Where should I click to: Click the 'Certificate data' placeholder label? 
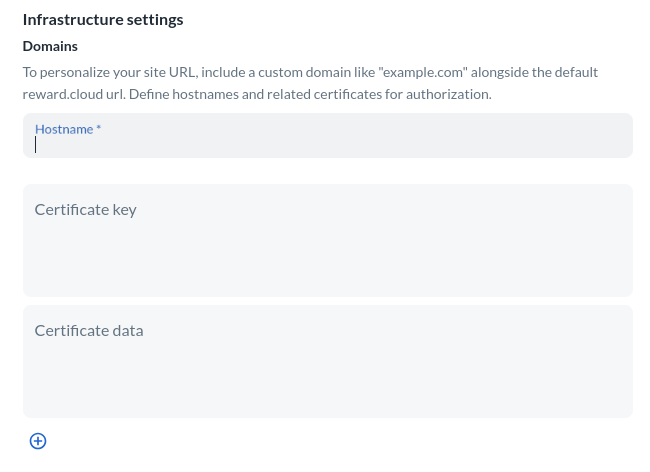point(89,330)
